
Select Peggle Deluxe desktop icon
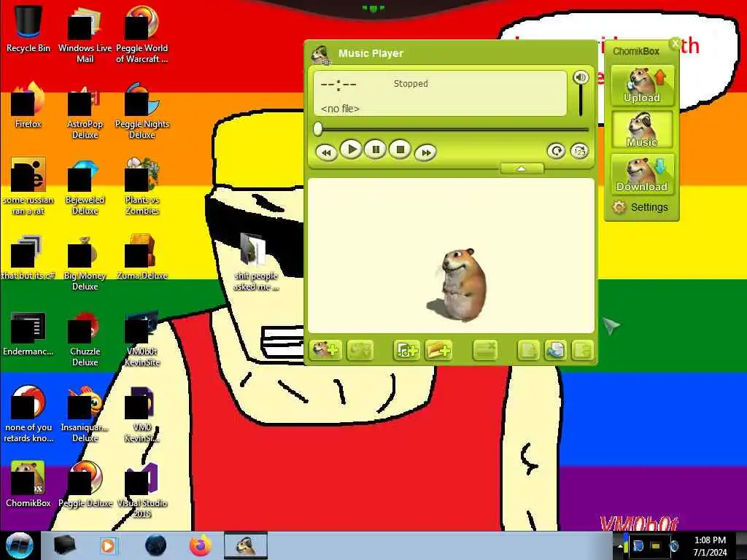[x=85, y=483]
